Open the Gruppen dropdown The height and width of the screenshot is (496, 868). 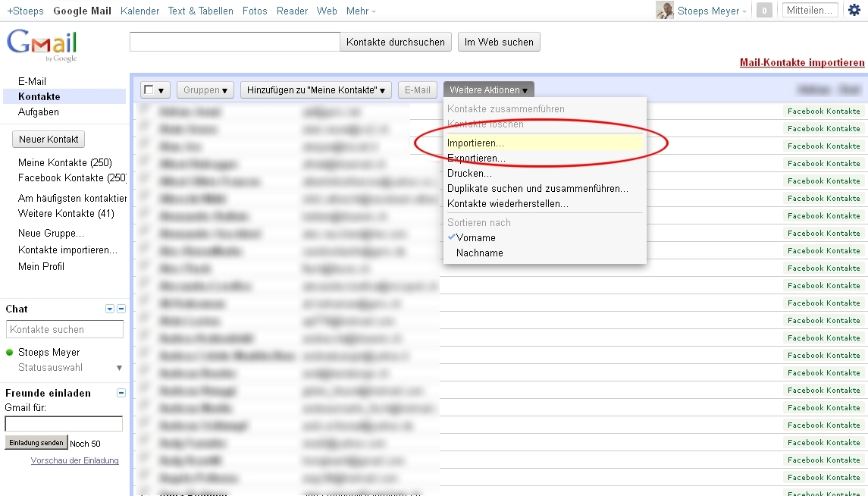coord(205,90)
